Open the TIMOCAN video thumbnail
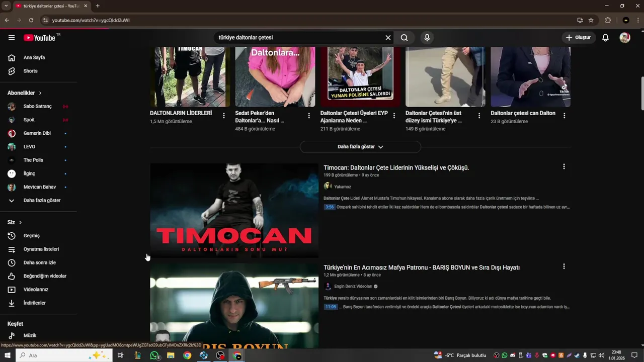Image resolution: width=644 pixels, height=362 pixels. click(234, 211)
